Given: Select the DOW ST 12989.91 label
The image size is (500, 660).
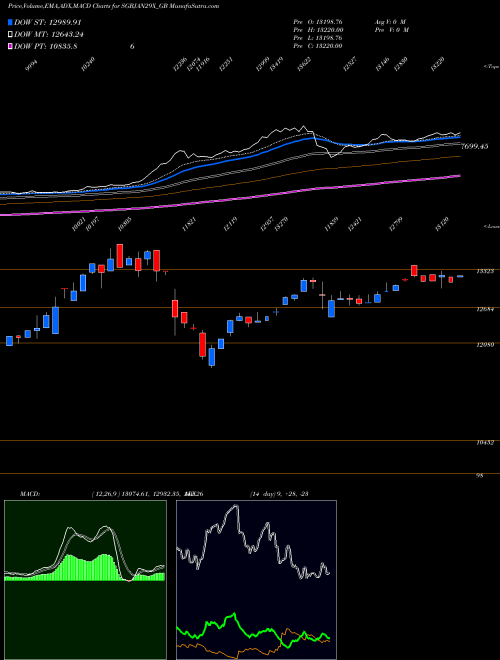Looking at the screenshot, I should [x=48, y=22].
